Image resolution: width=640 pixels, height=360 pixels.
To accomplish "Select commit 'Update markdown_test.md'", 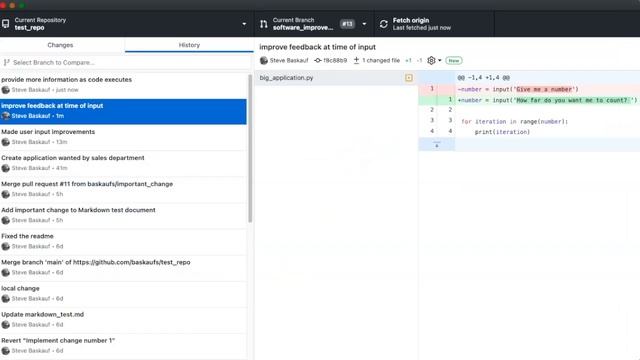I will [123, 320].
